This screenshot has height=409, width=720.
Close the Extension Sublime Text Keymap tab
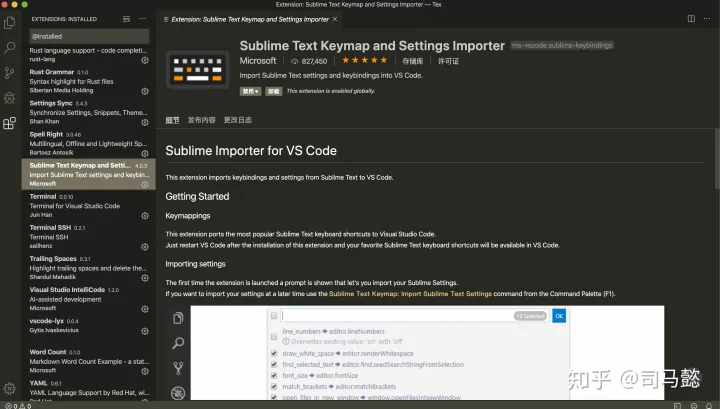[335, 19]
